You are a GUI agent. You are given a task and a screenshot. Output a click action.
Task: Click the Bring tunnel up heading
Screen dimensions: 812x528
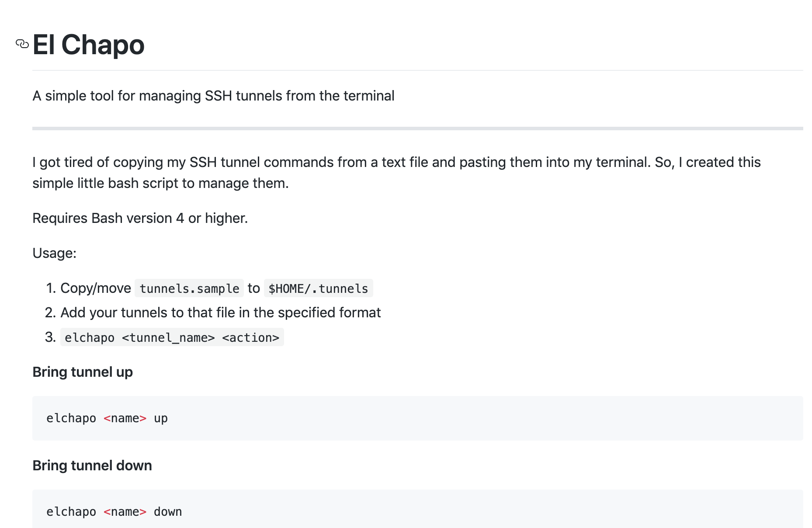click(83, 372)
